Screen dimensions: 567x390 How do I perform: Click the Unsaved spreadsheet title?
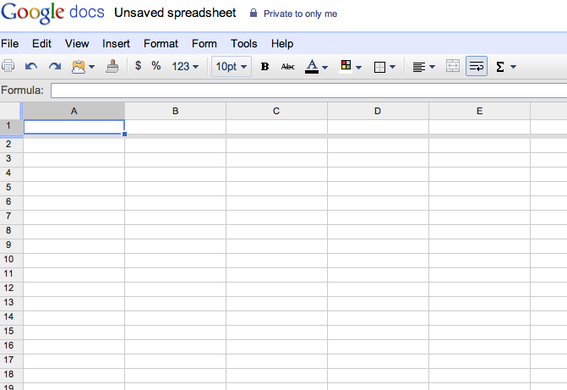coord(175,13)
